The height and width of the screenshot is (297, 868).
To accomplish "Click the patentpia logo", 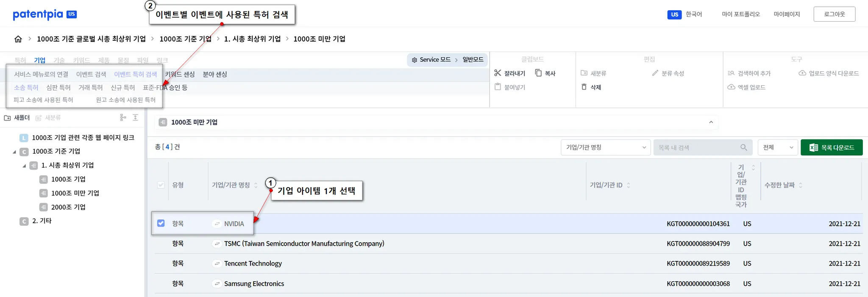I will (x=45, y=14).
